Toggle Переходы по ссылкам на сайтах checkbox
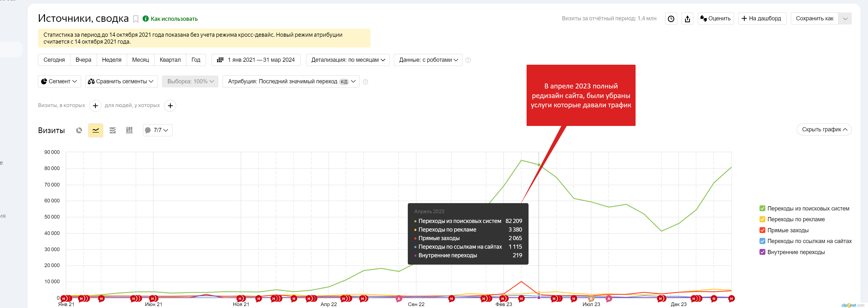This screenshot has height=308, width=868. (x=762, y=241)
